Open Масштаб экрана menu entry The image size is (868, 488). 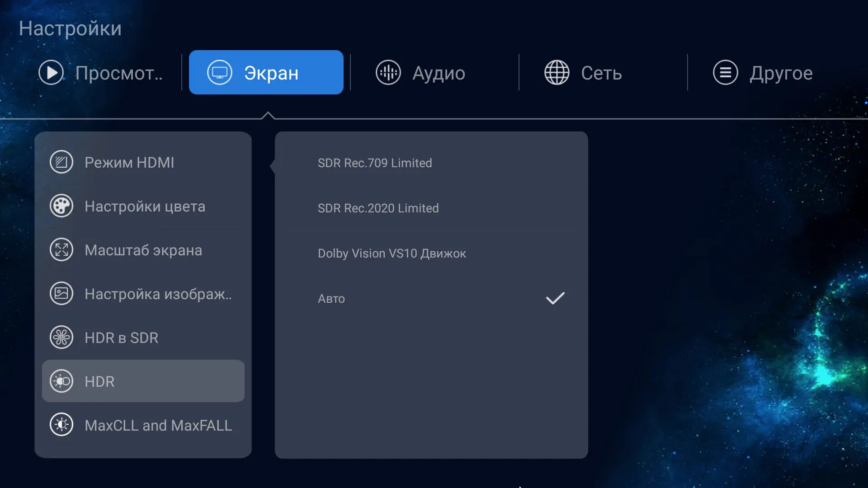(x=143, y=250)
